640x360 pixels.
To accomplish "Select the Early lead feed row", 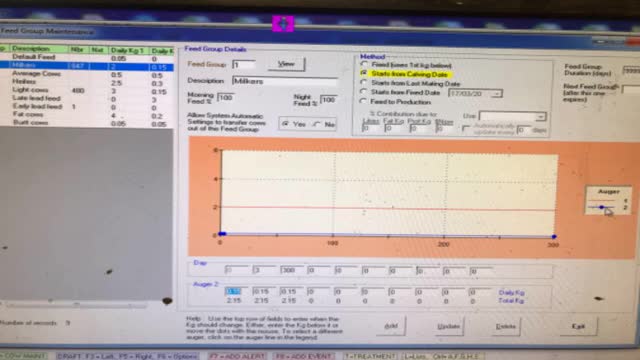I will pyautogui.click(x=87, y=107).
